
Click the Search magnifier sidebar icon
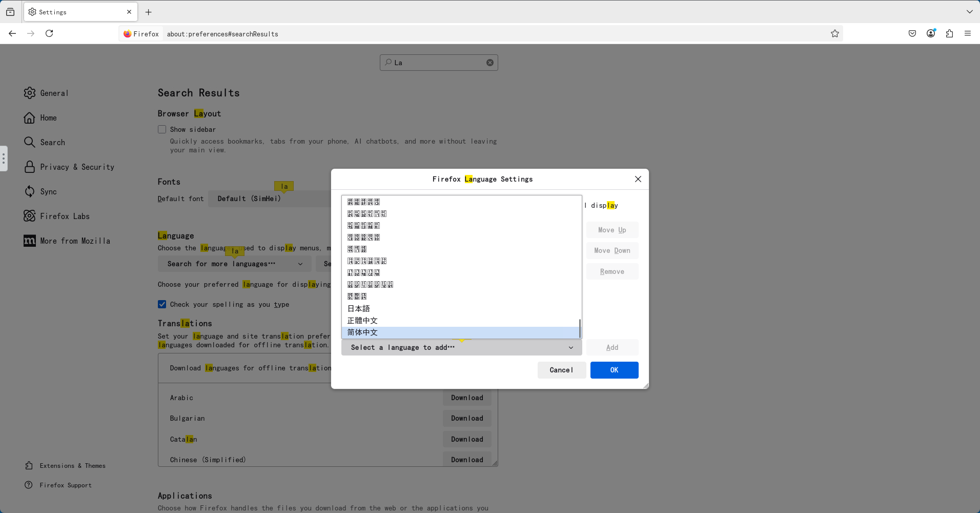[x=30, y=142]
